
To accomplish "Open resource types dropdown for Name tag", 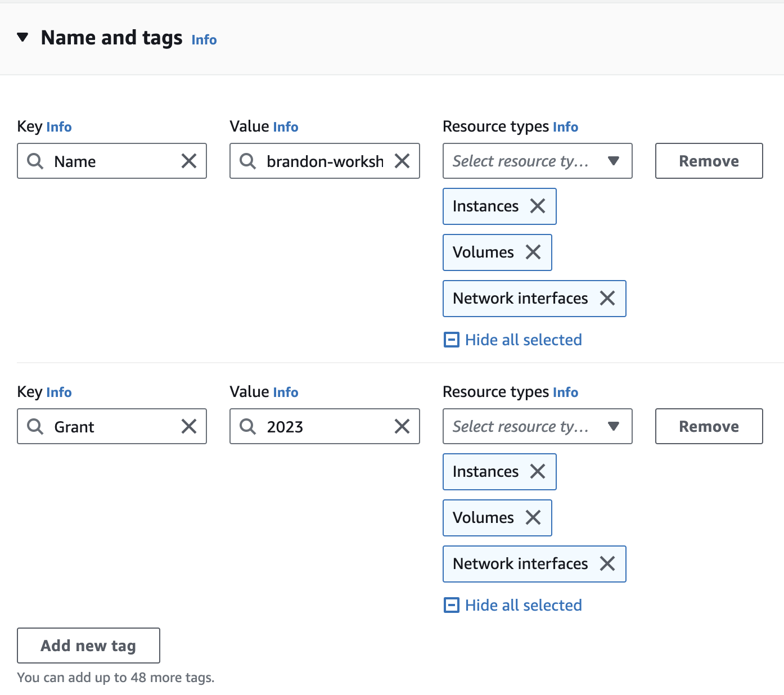I will [x=538, y=161].
